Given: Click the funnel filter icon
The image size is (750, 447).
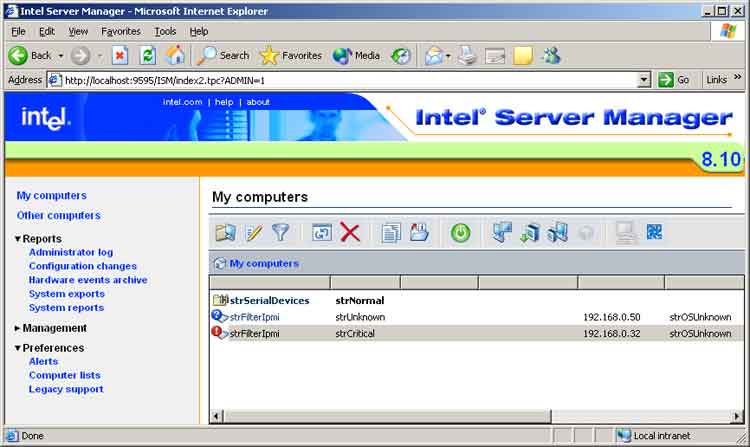Looking at the screenshot, I should coord(281,233).
